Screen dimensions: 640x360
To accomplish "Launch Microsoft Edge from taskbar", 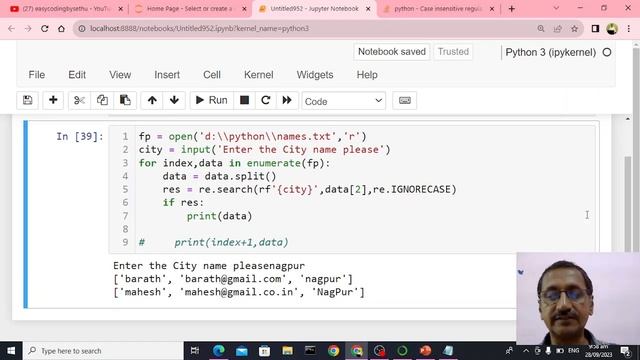I will pyautogui.click(x=218, y=351).
